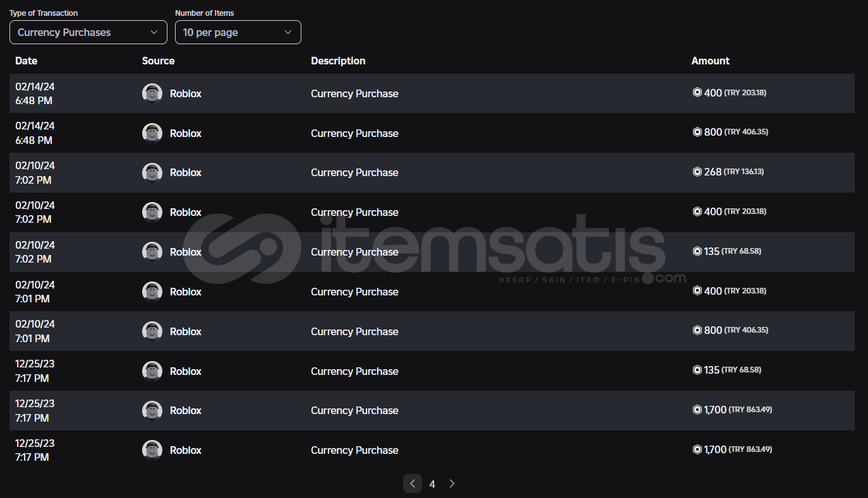
Task: Click the Amount column header
Action: coord(710,61)
